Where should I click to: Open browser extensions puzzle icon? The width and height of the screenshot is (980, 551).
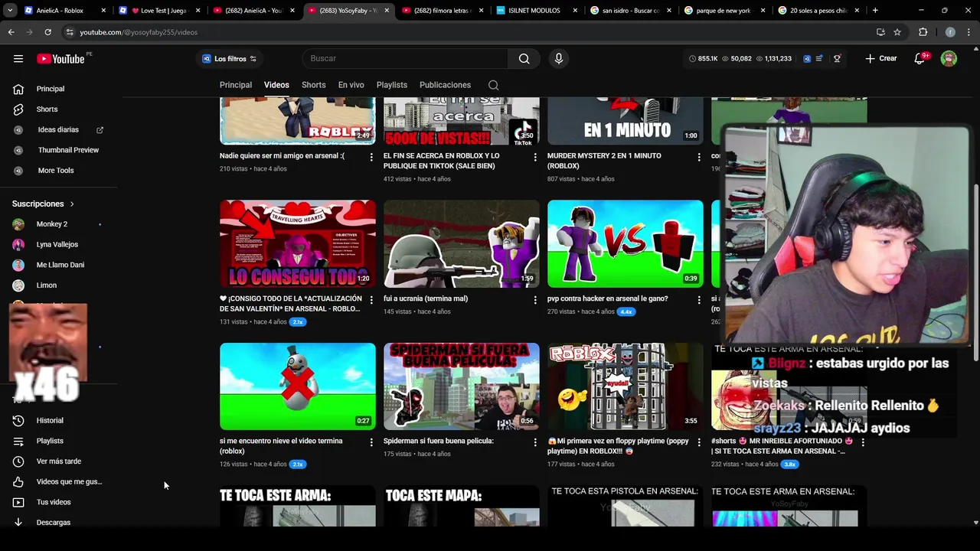tap(923, 32)
